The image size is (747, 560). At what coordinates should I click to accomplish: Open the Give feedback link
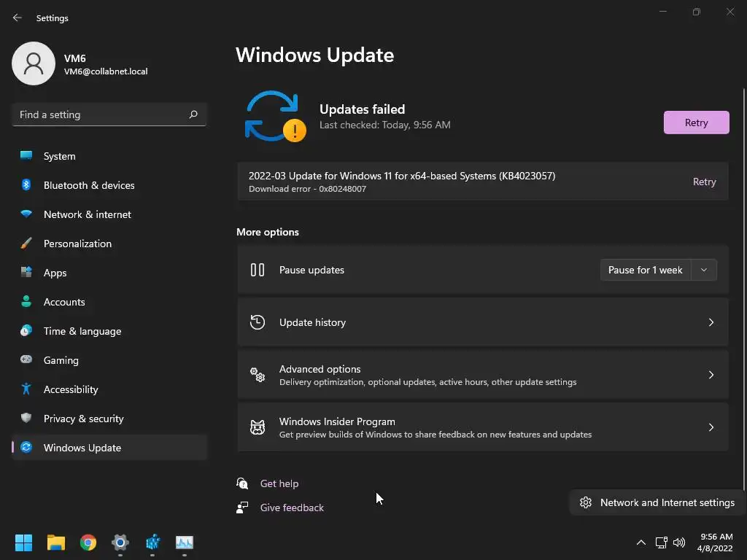(x=292, y=507)
